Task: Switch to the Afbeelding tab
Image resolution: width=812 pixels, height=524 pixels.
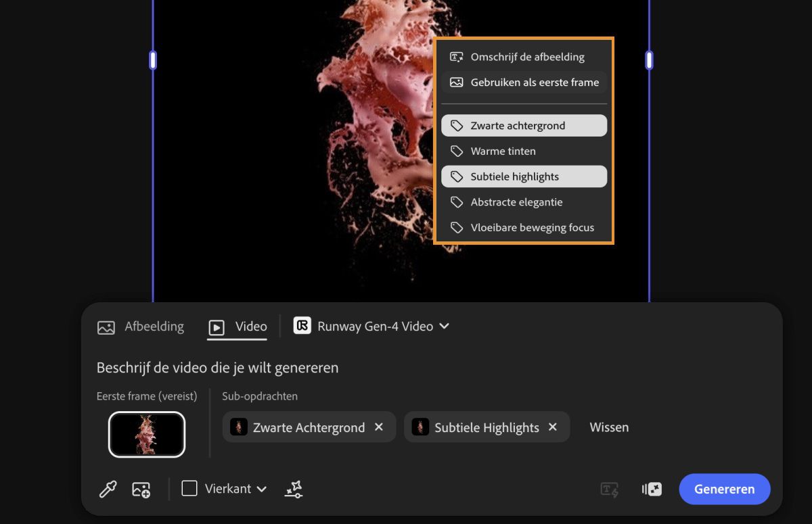Action: point(141,327)
